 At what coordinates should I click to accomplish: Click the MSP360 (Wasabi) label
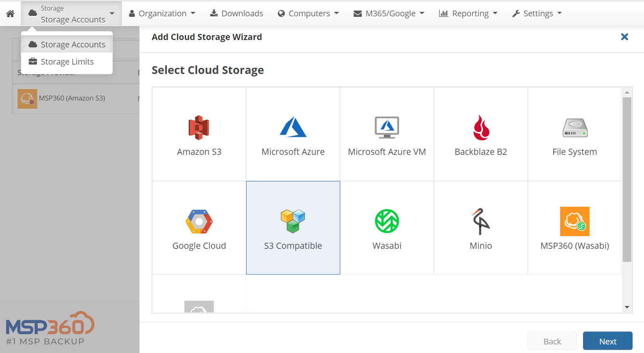575,246
